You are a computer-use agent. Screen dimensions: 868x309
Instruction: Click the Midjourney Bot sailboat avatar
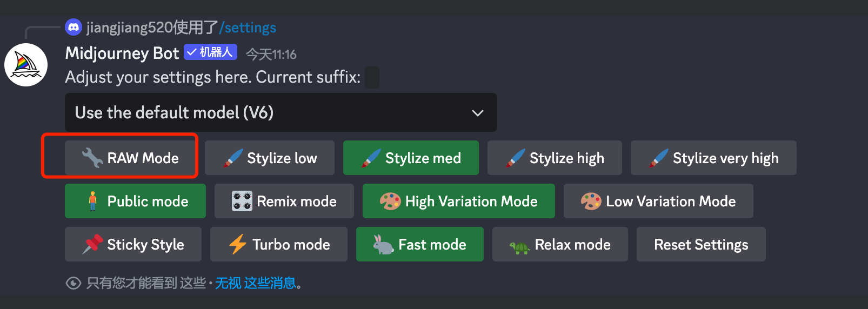pos(26,65)
